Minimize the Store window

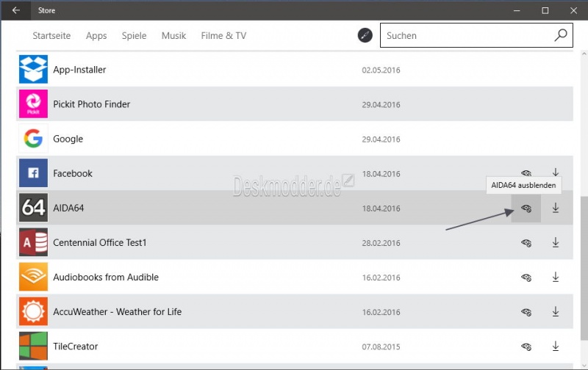(517, 10)
